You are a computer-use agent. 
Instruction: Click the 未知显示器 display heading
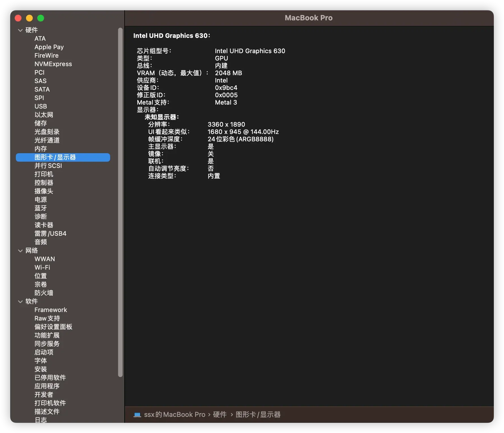tap(162, 117)
